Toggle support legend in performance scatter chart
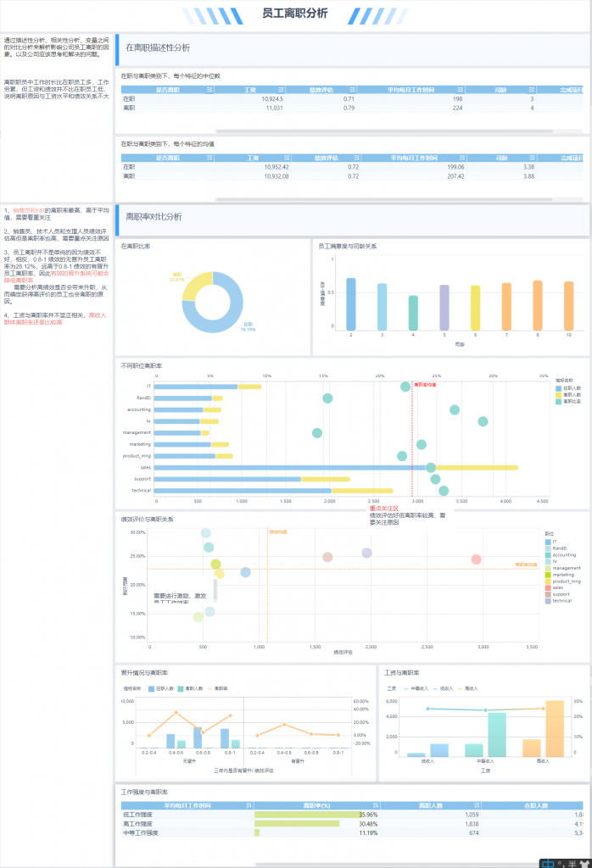The width and height of the screenshot is (592, 868). pyautogui.click(x=557, y=594)
